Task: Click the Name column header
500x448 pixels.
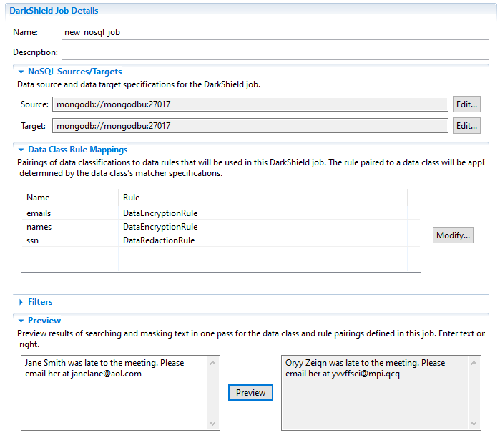Action: [x=70, y=198]
